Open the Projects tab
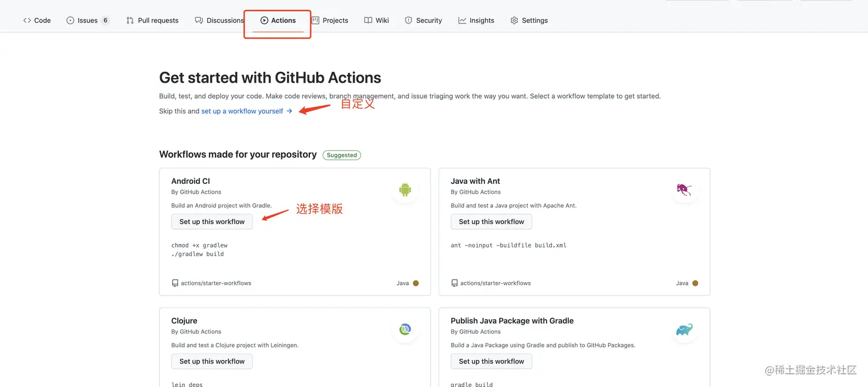Image resolution: width=868 pixels, height=387 pixels. point(330,20)
